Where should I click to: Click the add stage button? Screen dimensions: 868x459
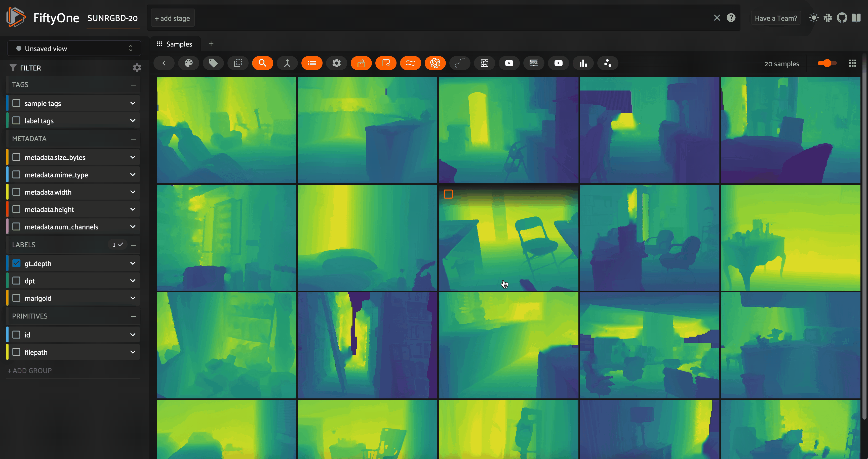pos(173,18)
